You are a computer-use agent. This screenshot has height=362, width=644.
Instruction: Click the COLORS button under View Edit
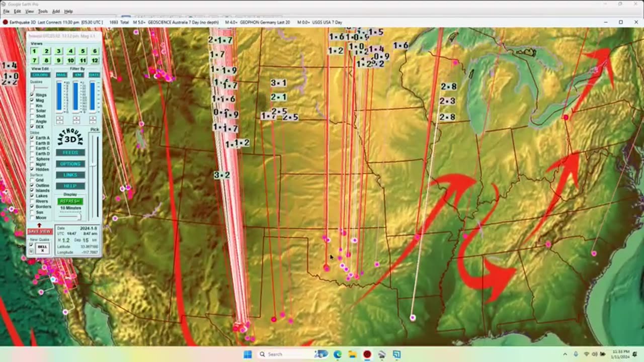click(x=40, y=75)
